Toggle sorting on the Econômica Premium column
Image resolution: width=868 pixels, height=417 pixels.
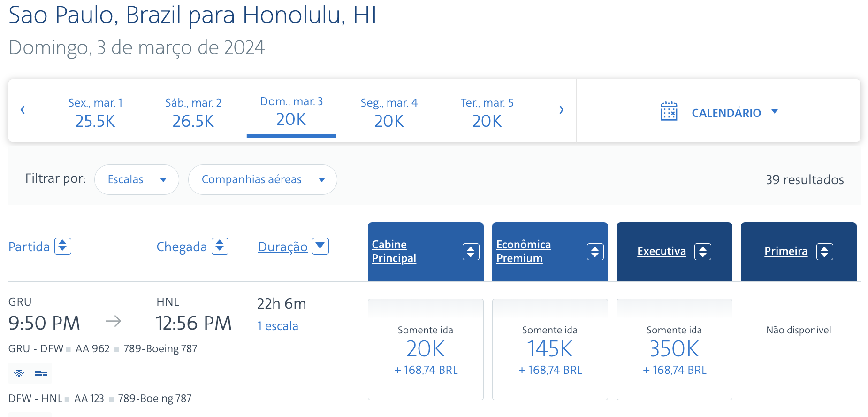[595, 252]
